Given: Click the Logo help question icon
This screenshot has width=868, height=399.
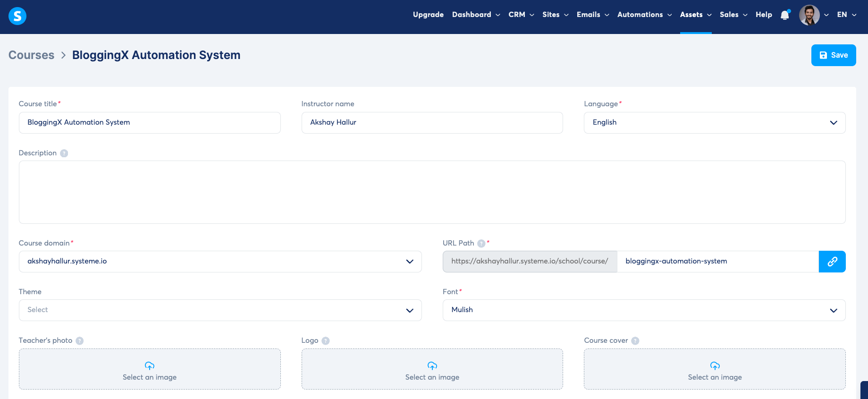Looking at the screenshot, I should pyautogui.click(x=326, y=341).
